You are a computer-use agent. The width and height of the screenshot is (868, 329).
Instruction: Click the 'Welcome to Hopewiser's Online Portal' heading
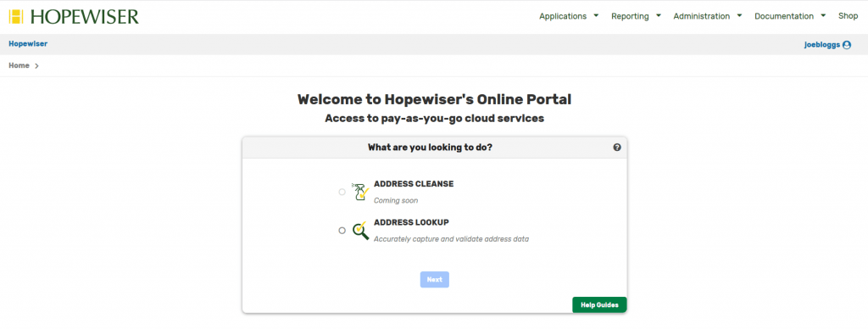pos(435,99)
